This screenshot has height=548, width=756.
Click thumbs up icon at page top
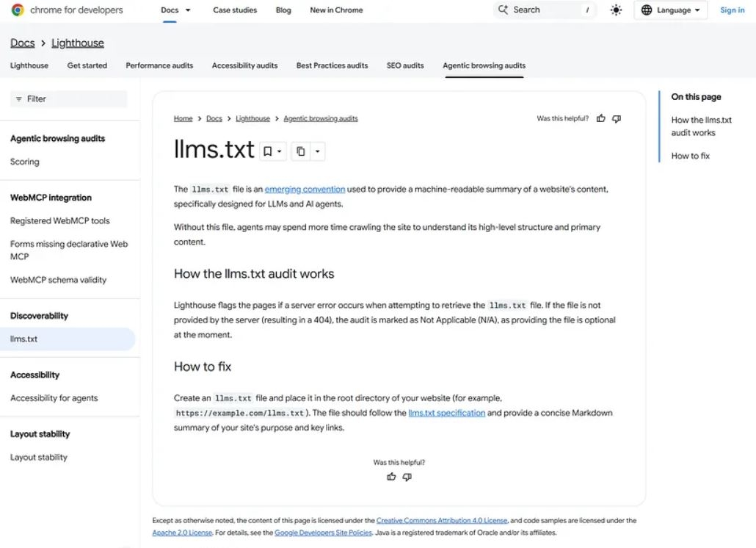click(600, 118)
